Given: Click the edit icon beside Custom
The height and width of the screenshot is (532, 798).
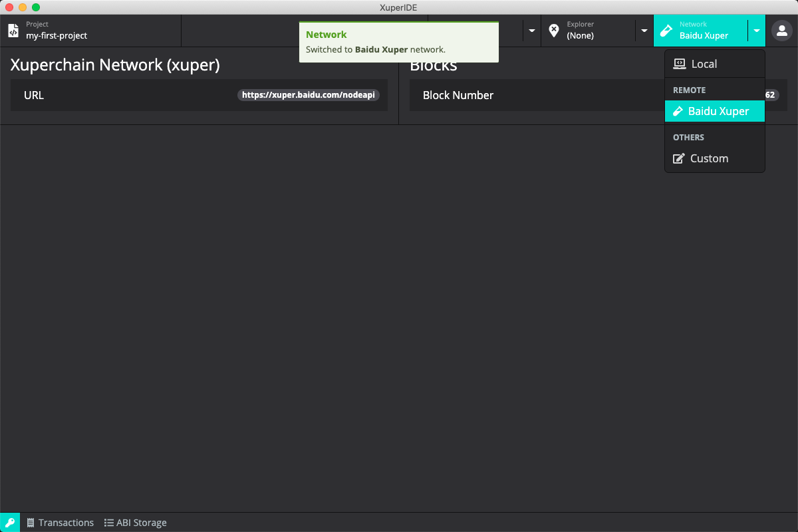Looking at the screenshot, I should pos(679,158).
